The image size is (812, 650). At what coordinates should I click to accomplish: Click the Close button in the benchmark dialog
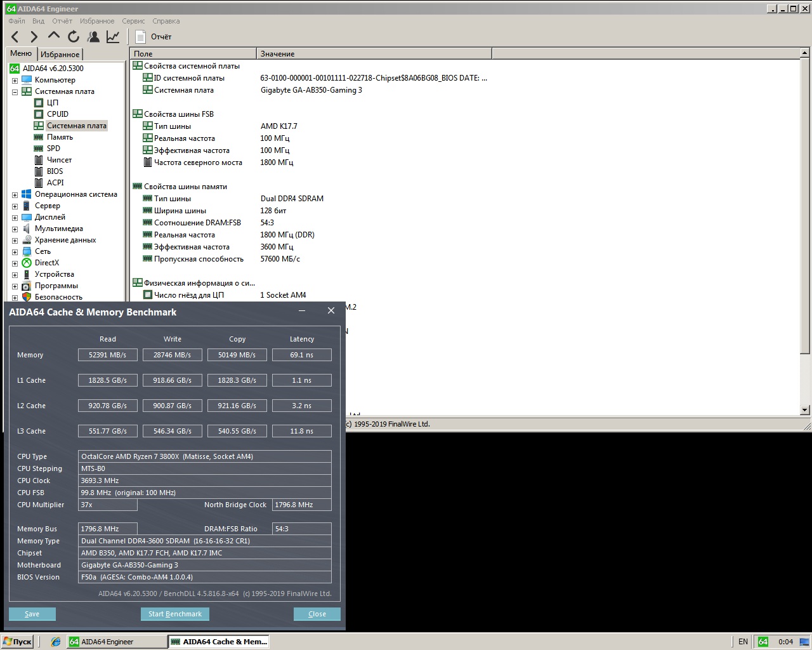[317, 614]
